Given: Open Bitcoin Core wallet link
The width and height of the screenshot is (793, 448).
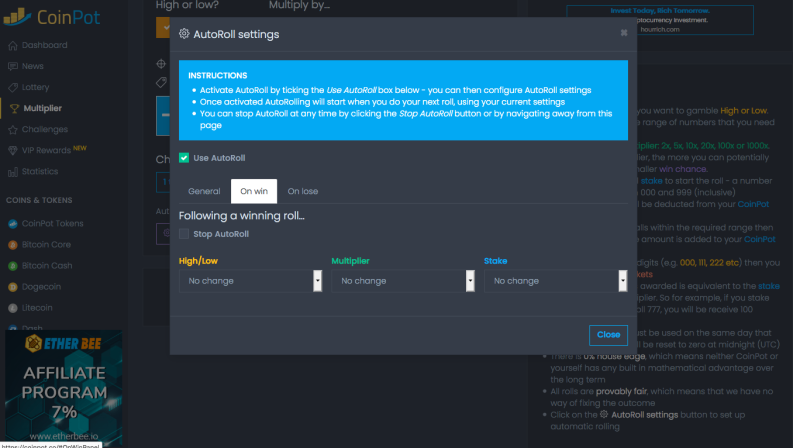Looking at the screenshot, I should tap(46, 245).
